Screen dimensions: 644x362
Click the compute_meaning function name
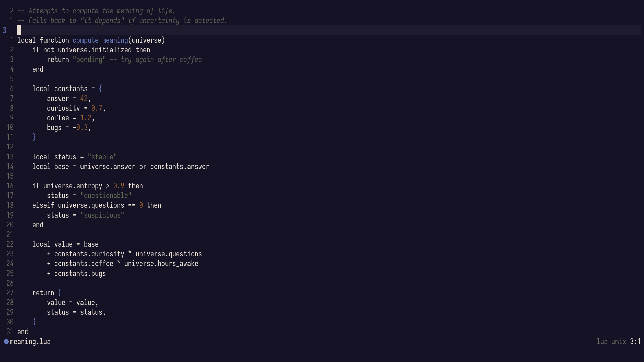click(x=100, y=40)
